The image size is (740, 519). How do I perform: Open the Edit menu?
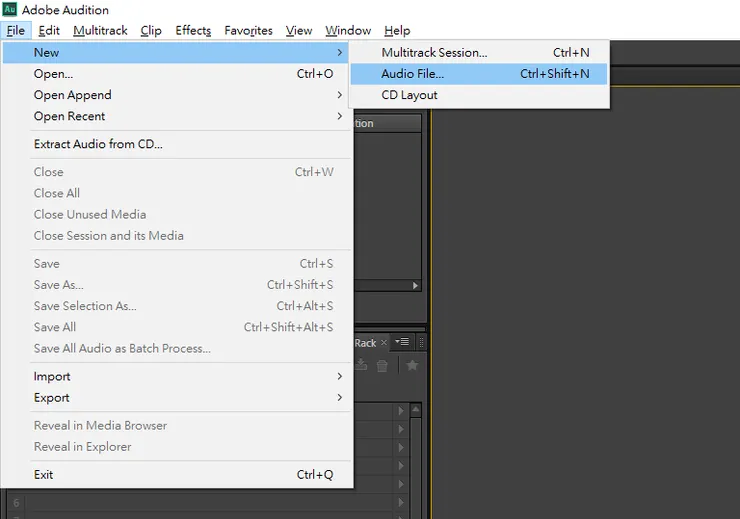49,31
